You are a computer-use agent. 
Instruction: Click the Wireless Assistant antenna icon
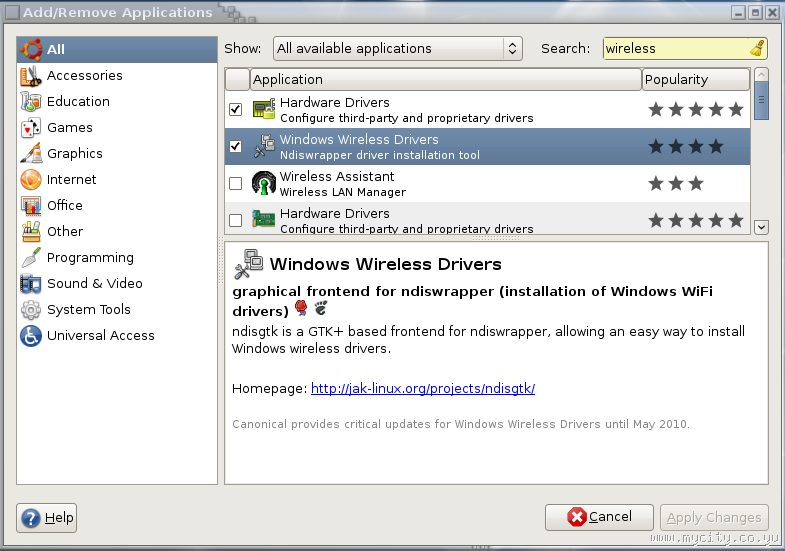click(x=264, y=183)
